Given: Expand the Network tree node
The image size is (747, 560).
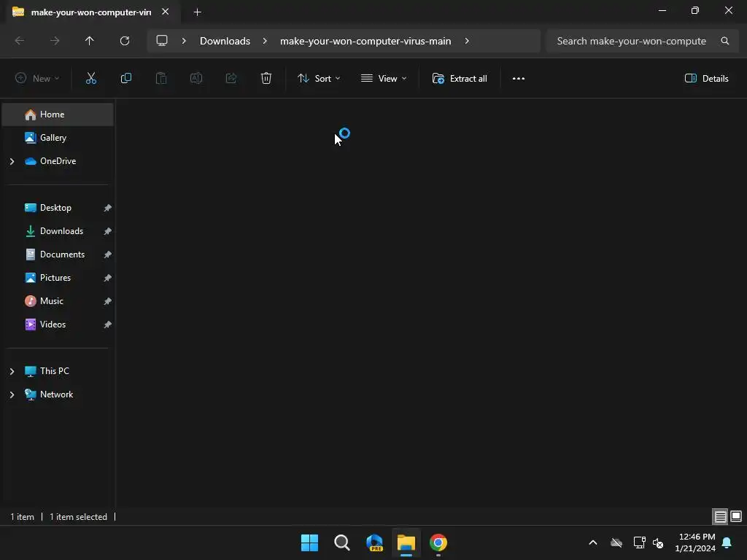Looking at the screenshot, I should (x=12, y=394).
